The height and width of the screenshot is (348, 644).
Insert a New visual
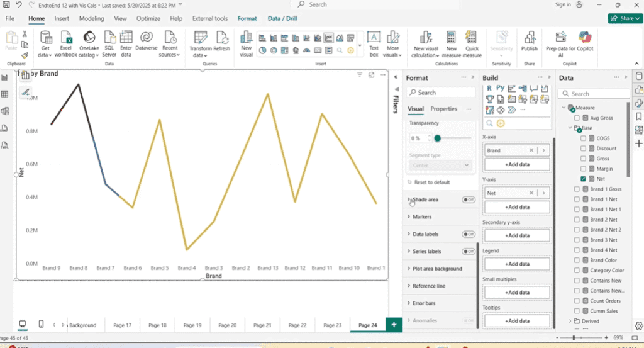pyautogui.click(x=246, y=44)
